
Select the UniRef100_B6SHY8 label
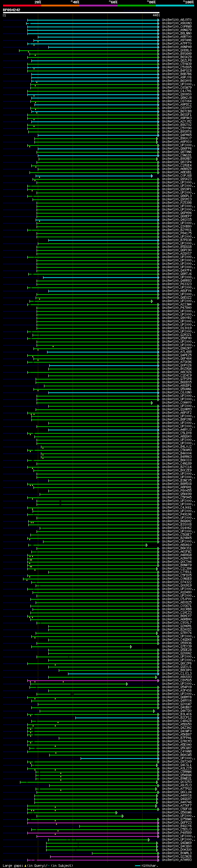click(x=177, y=81)
